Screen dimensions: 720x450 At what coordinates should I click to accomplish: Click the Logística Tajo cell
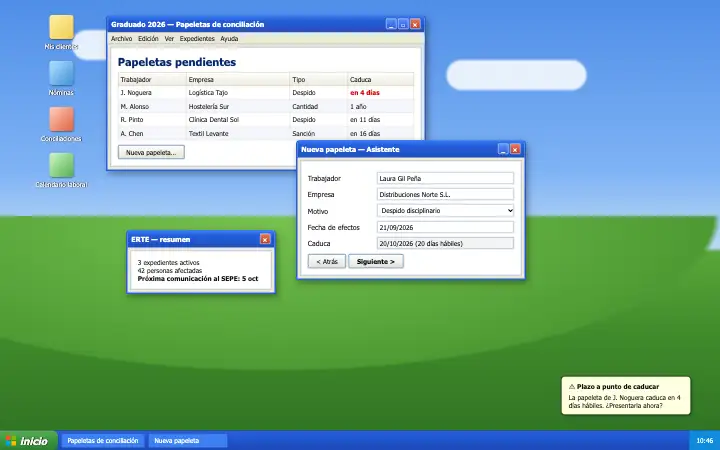[x=238, y=93]
